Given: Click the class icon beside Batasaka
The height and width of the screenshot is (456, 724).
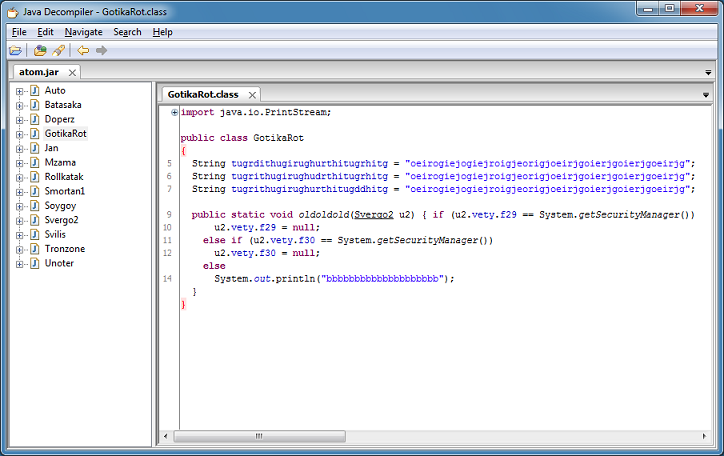Looking at the screenshot, I should click(35, 105).
